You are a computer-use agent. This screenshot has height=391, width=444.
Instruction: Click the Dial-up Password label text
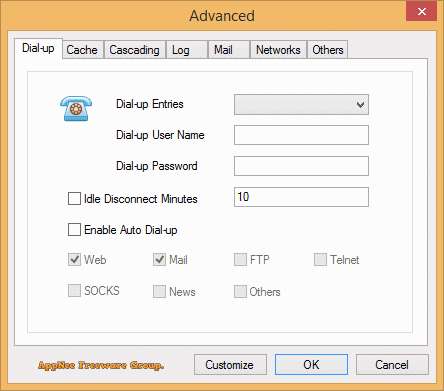tap(157, 166)
